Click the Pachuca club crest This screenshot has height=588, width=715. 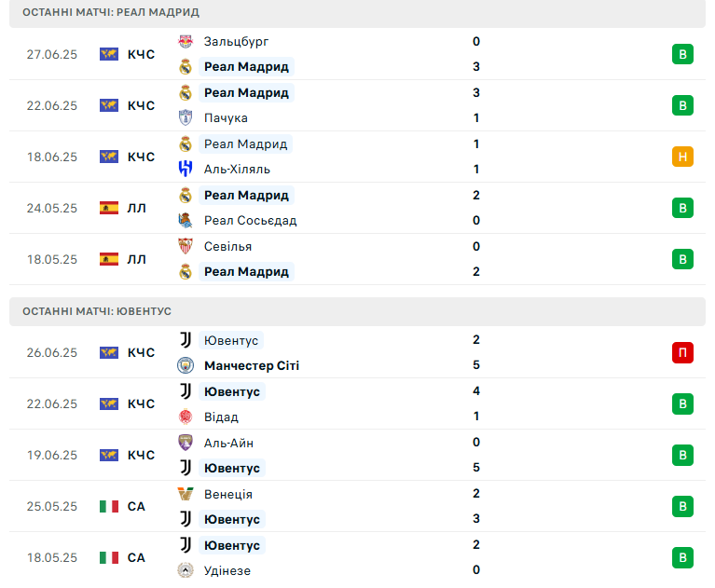(x=186, y=117)
